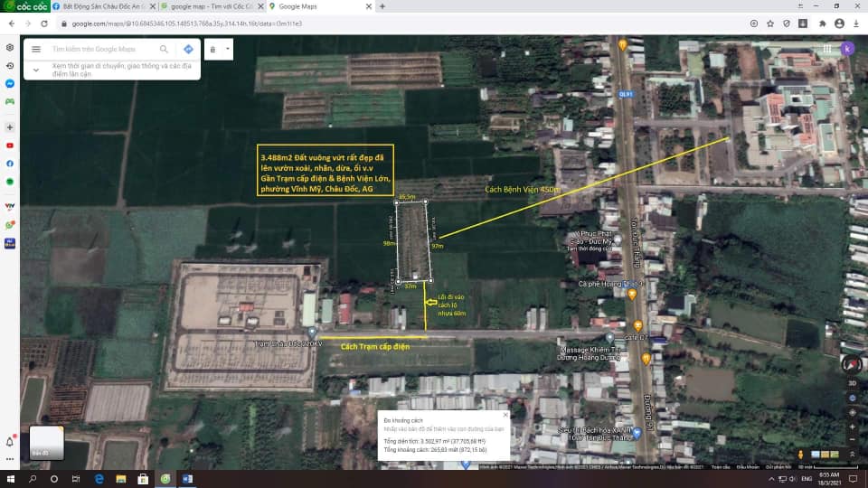Open the Windows notification center

pyautogui.click(x=853, y=479)
